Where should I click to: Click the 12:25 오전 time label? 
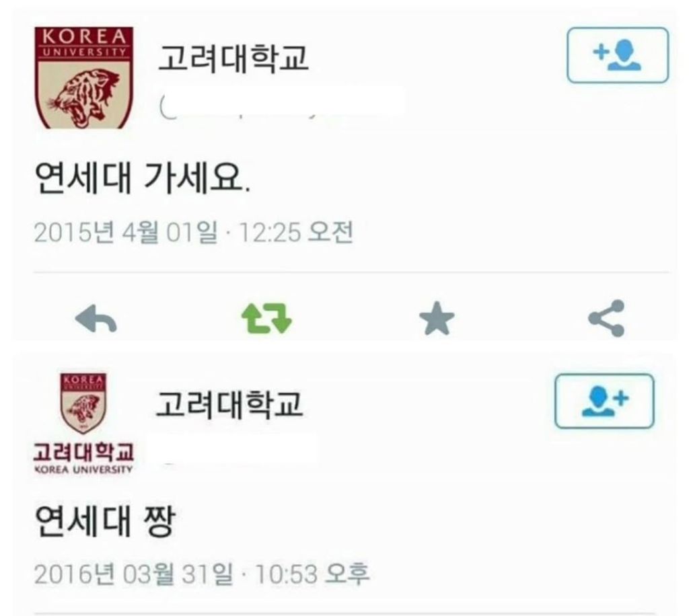pos(295,232)
